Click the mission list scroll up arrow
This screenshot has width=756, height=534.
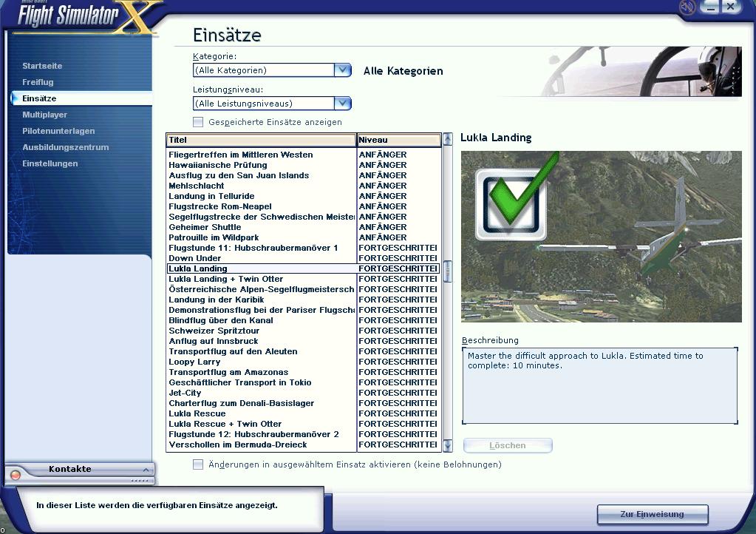[447, 139]
